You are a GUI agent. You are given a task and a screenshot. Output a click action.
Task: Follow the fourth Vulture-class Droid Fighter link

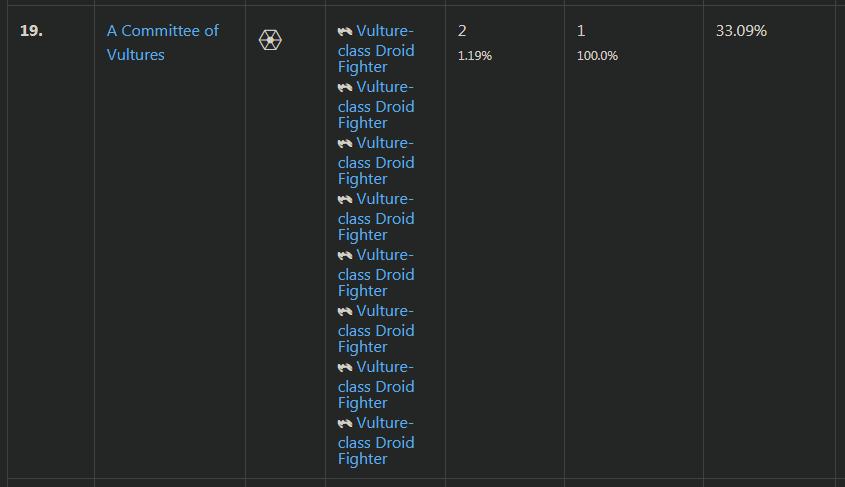pos(376,218)
